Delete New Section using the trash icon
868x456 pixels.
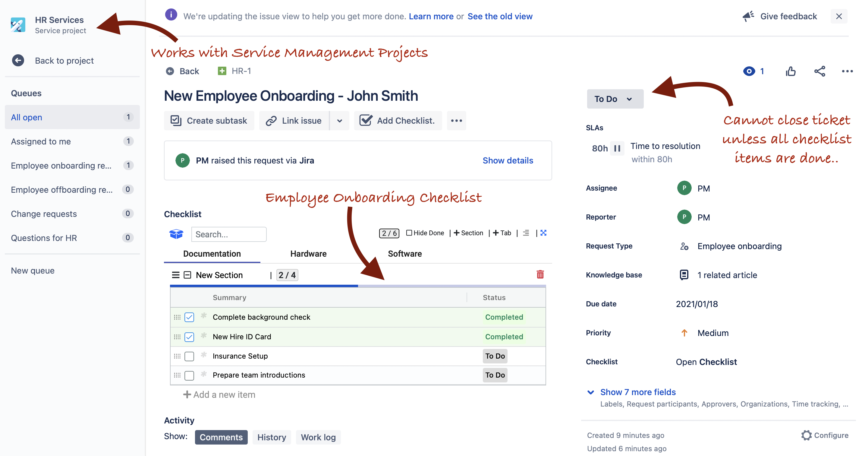pos(540,274)
